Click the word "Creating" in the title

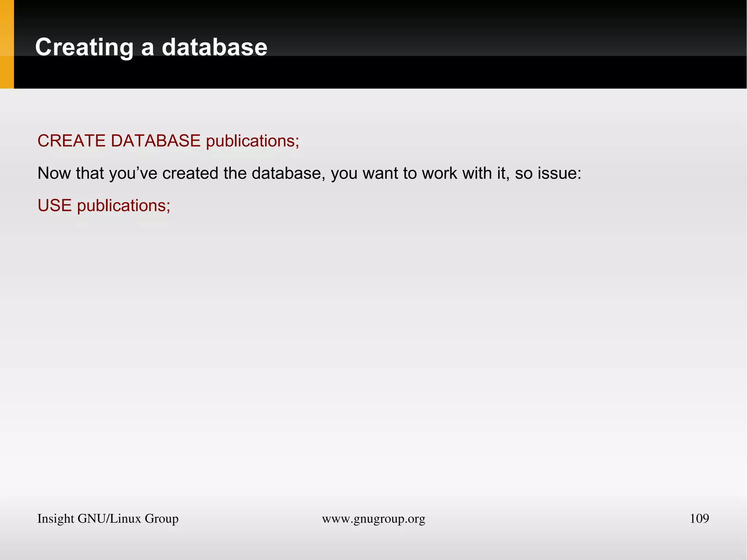[x=84, y=47]
